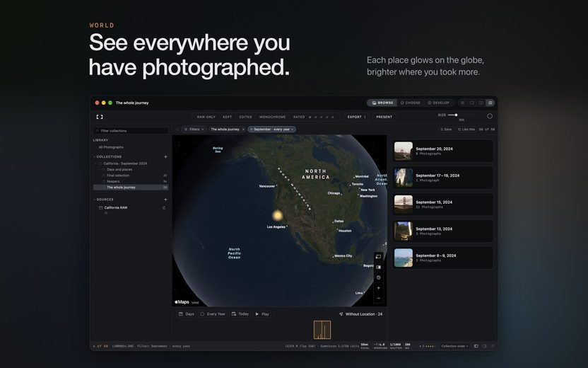Click the orange timeline histogram marker

tap(322, 330)
